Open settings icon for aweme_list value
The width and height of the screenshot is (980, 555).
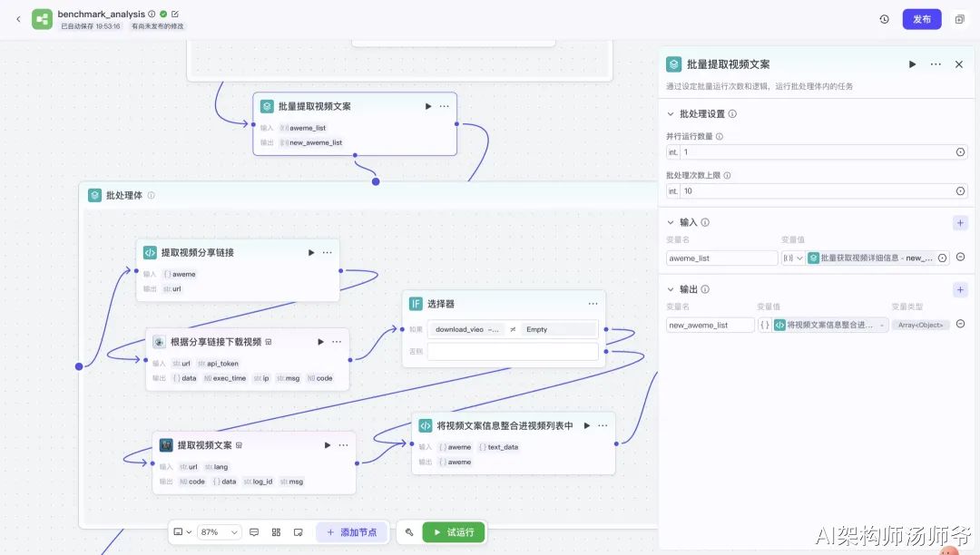click(943, 258)
